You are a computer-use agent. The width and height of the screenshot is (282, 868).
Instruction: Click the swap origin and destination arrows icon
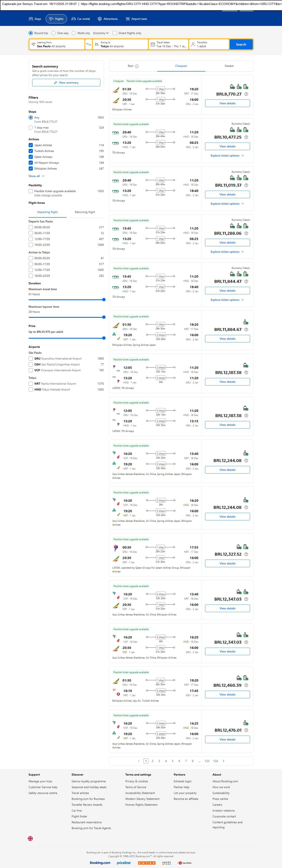point(89,45)
